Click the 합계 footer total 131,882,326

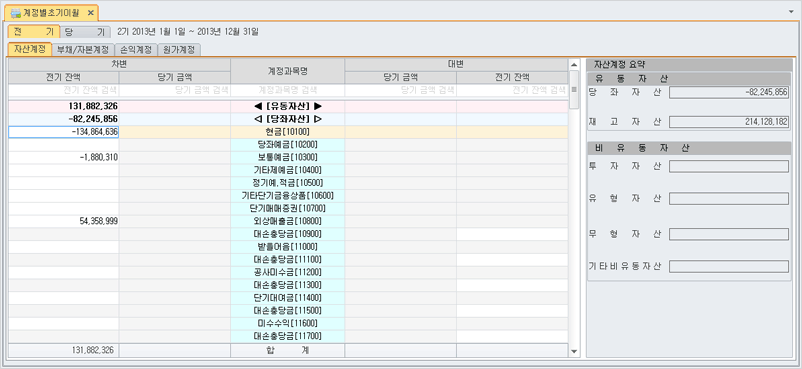(x=63, y=351)
